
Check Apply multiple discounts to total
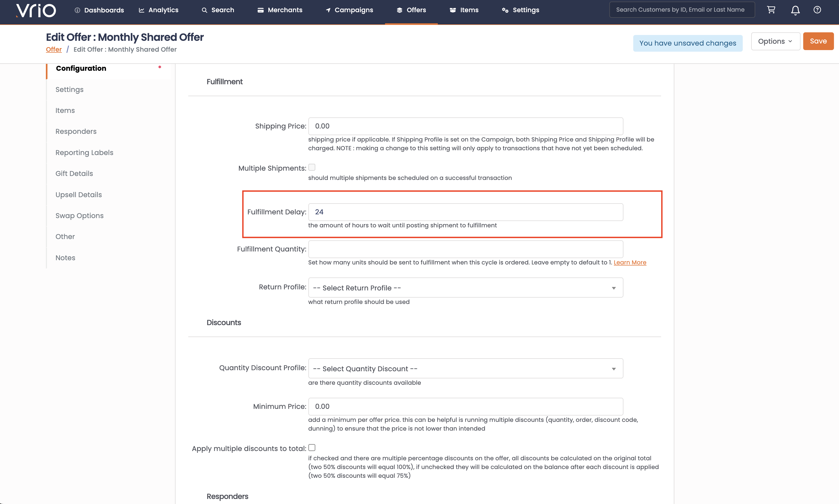point(312,448)
